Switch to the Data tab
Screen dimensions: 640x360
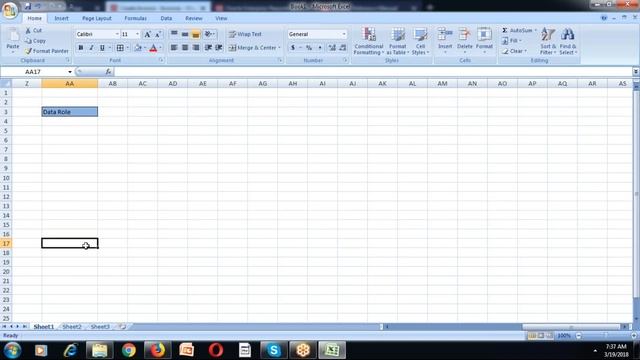(166, 18)
